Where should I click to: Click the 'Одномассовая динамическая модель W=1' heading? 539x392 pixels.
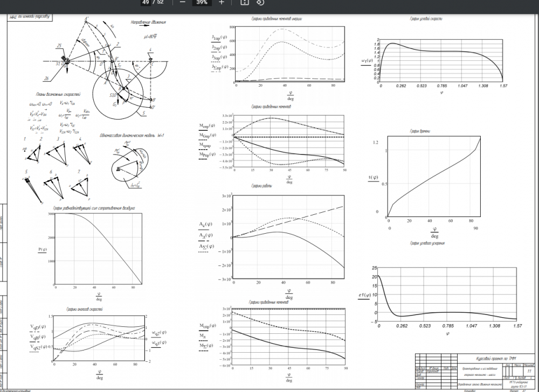132,136
